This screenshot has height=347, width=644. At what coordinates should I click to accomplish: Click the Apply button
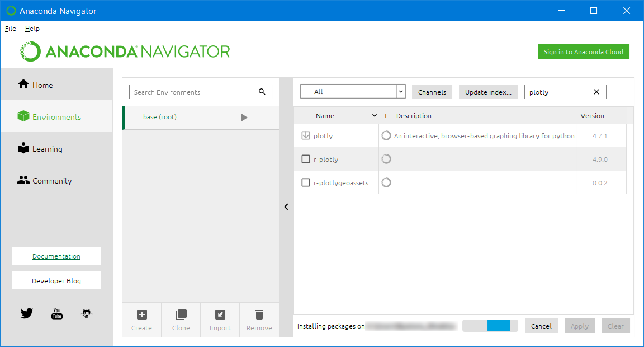[580, 326]
